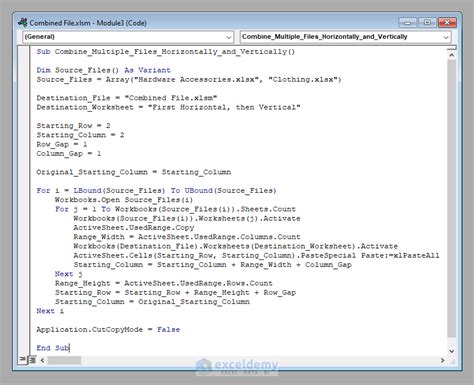Screen dimensions: 474x385
Task: Click line 'Starting_Row = 2'
Action: 73,126
